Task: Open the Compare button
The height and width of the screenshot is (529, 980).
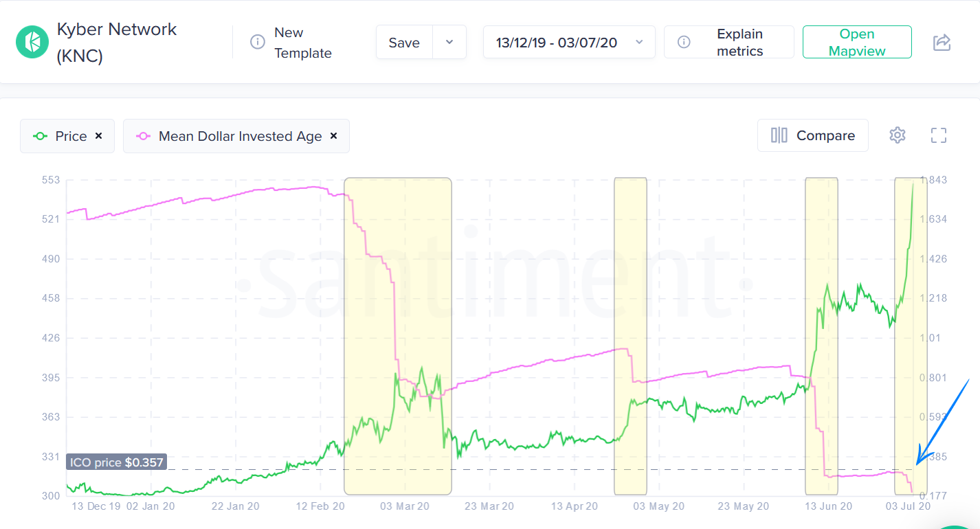Action: tap(813, 135)
